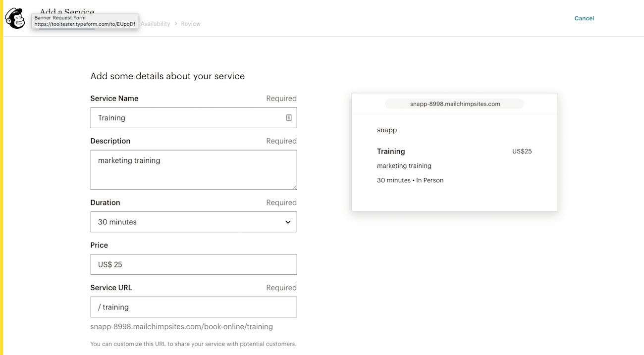Click the Service URL field label
The width and height of the screenshot is (644, 355).
click(111, 288)
